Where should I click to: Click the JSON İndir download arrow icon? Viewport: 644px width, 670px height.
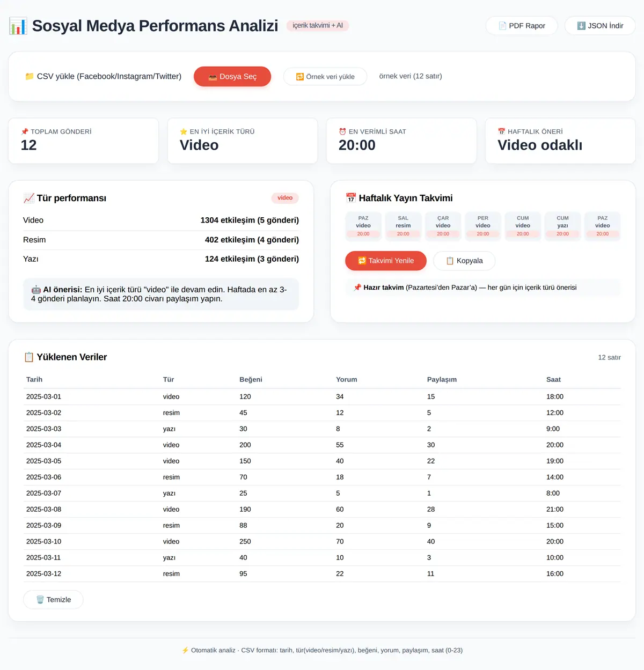tap(581, 26)
